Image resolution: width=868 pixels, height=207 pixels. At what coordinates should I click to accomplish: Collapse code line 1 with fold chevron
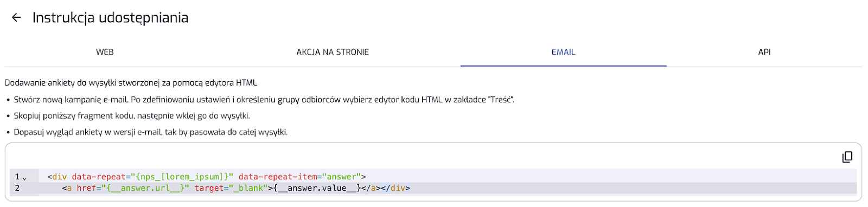(24, 178)
